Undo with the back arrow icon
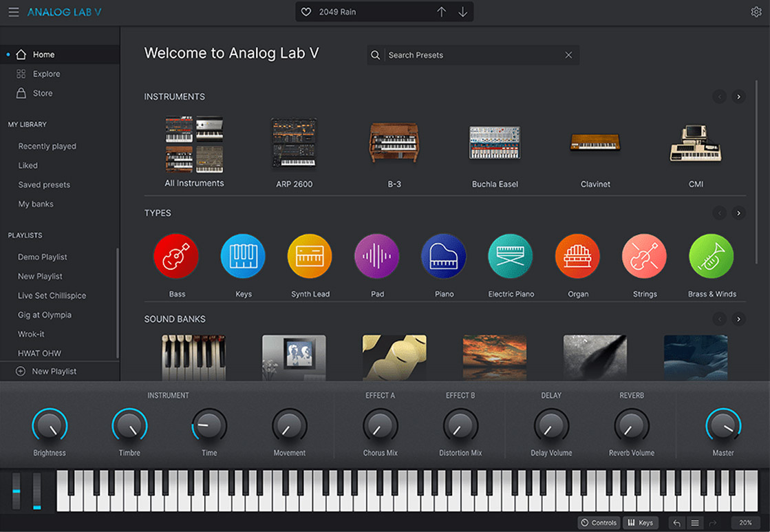 [x=676, y=523]
